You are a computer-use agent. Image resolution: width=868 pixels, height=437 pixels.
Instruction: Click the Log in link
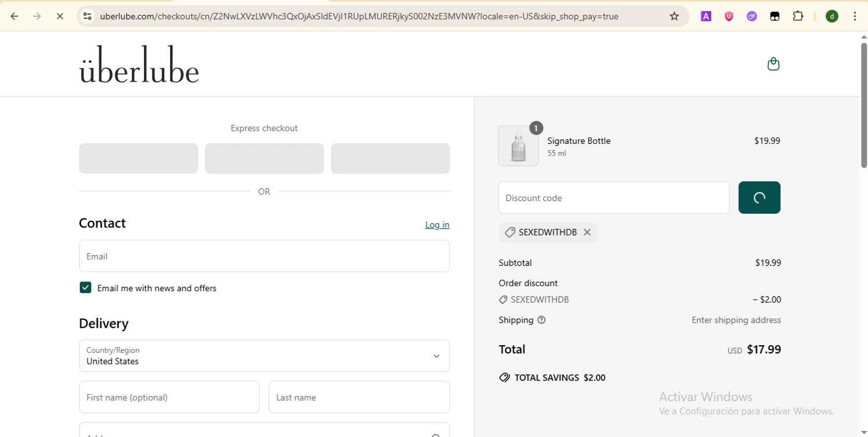click(437, 225)
